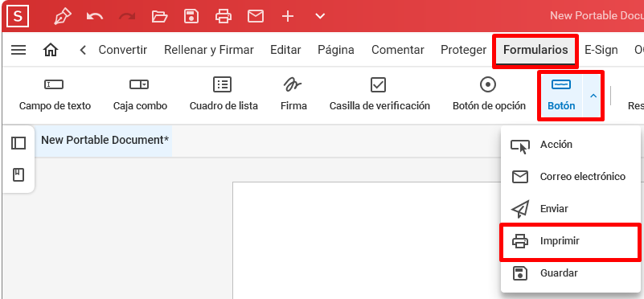This screenshot has height=299, width=644.
Task: Open the bookmarks panel icon
Action: coord(18,175)
